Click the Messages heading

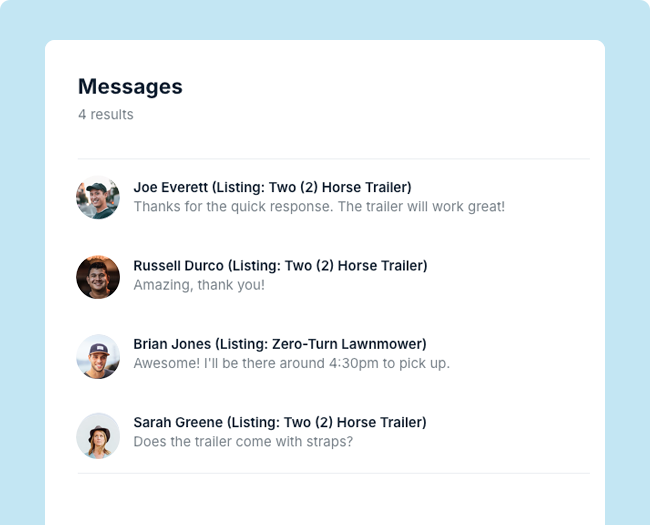point(130,87)
